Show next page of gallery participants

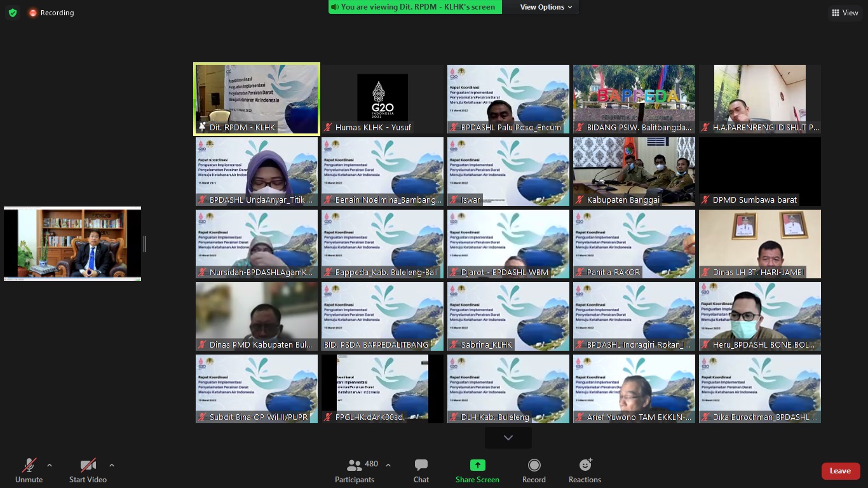tap(508, 438)
